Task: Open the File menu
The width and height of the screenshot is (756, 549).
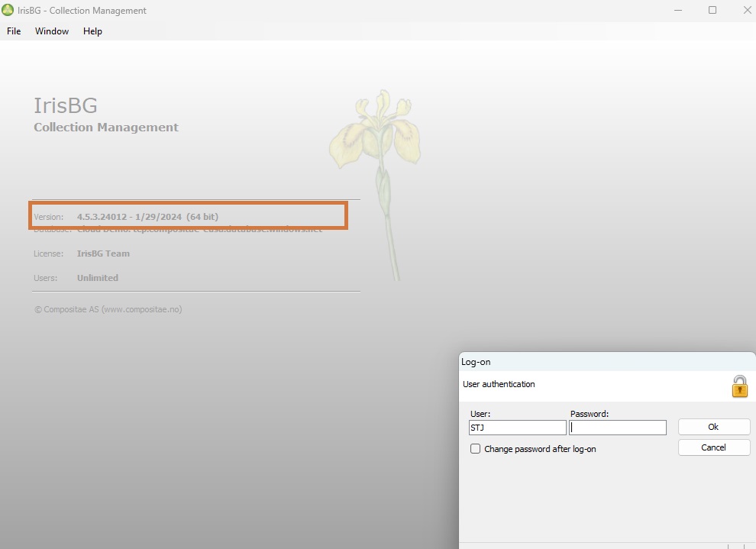Action: click(14, 31)
